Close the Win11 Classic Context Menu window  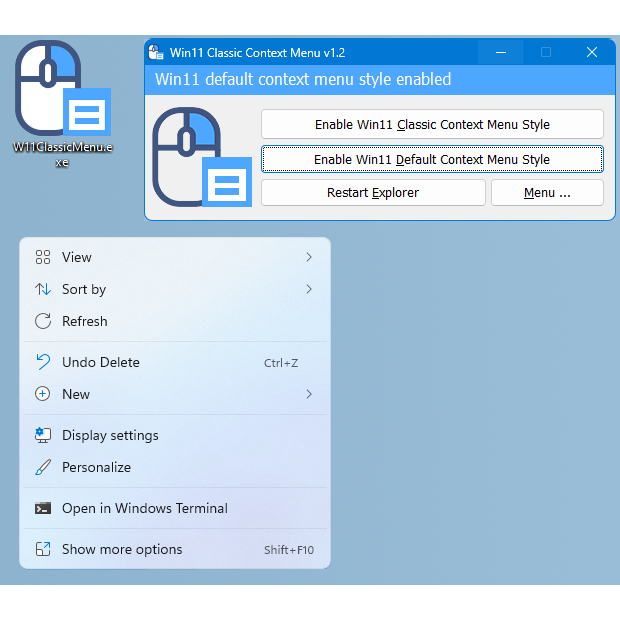[x=592, y=52]
